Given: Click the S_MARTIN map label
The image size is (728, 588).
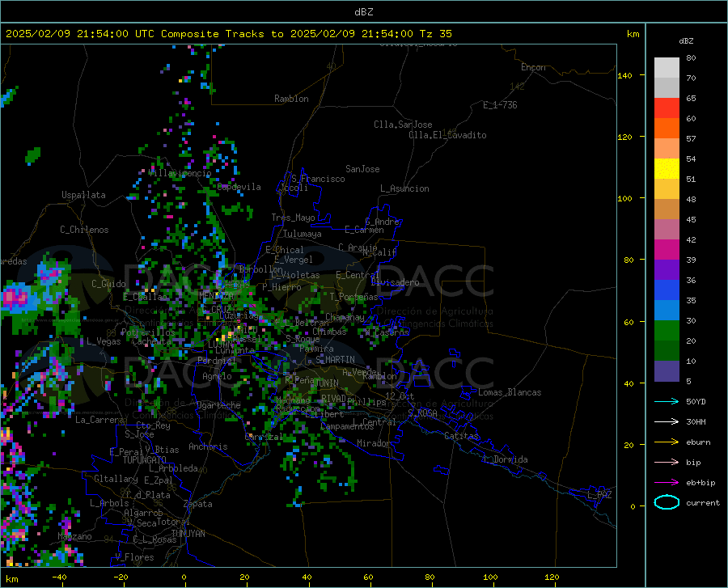Looking at the screenshot, I should (x=335, y=360).
